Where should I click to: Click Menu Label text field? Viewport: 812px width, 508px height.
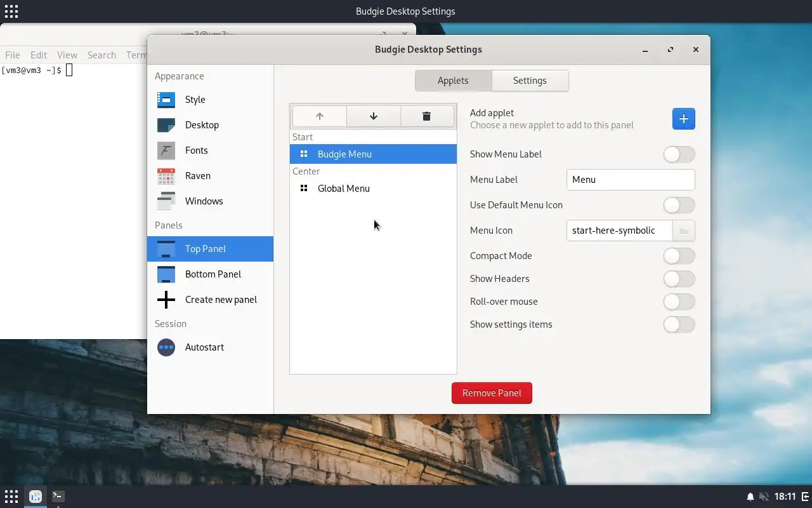pos(631,180)
